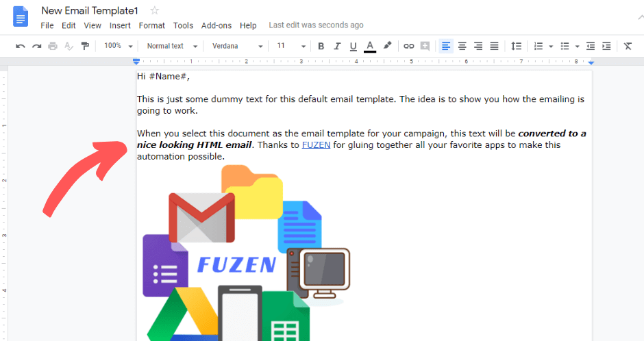
Task: Open the Line spacing menu
Action: click(517, 46)
